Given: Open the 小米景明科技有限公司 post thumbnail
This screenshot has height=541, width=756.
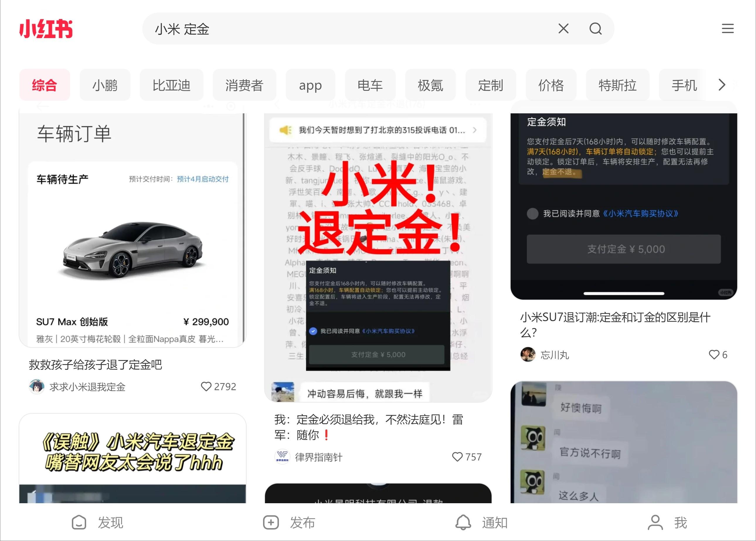Looking at the screenshot, I should tap(378, 493).
